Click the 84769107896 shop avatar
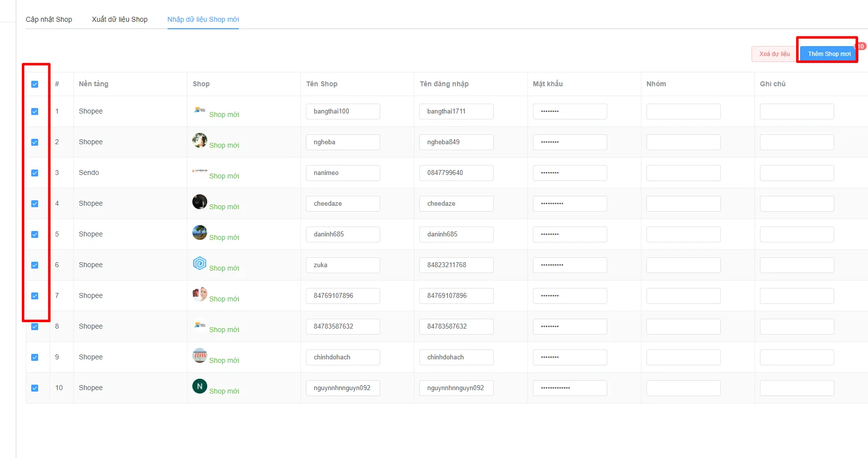 (x=200, y=294)
